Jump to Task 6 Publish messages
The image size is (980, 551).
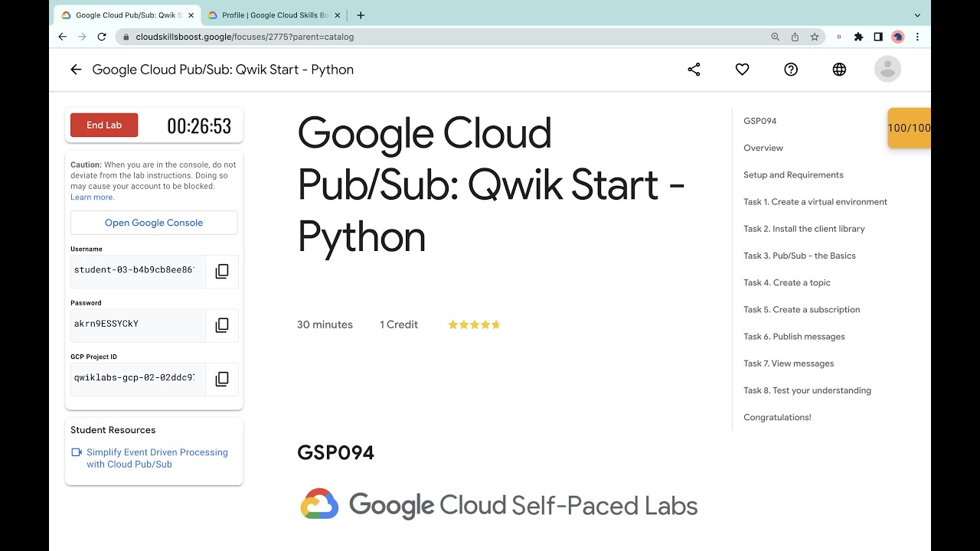pos(794,337)
